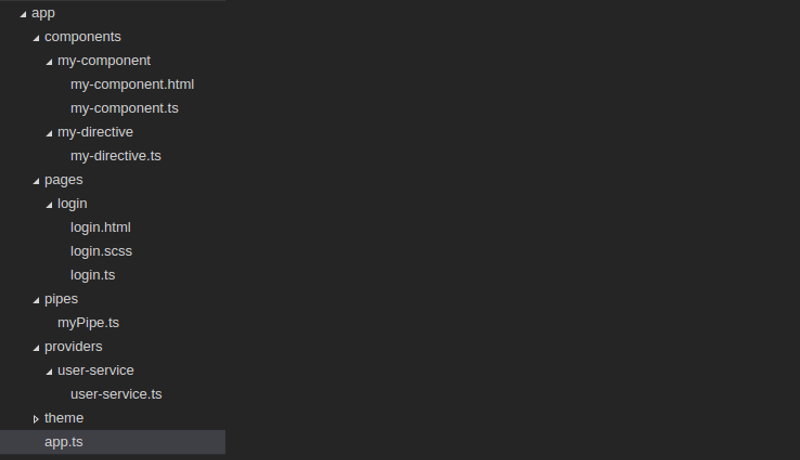The image size is (800, 460).
Task: Collapse the user-service folder arrow
Action: coord(50,372)
